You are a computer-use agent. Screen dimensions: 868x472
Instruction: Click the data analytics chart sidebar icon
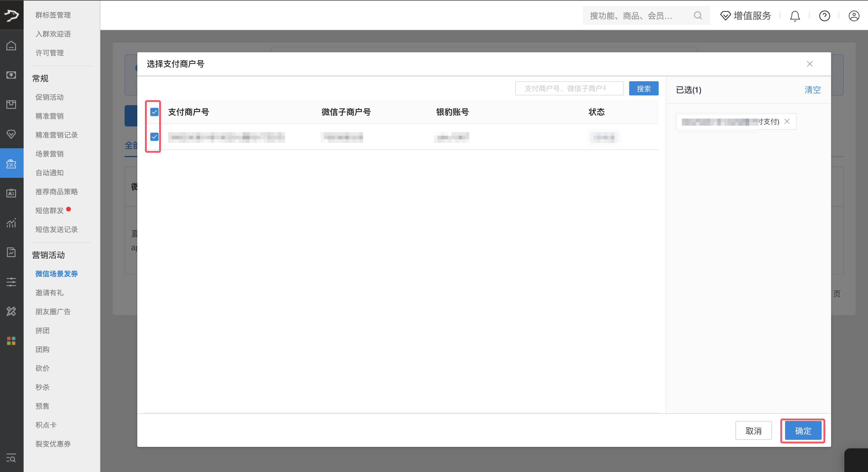click(11, 223)
